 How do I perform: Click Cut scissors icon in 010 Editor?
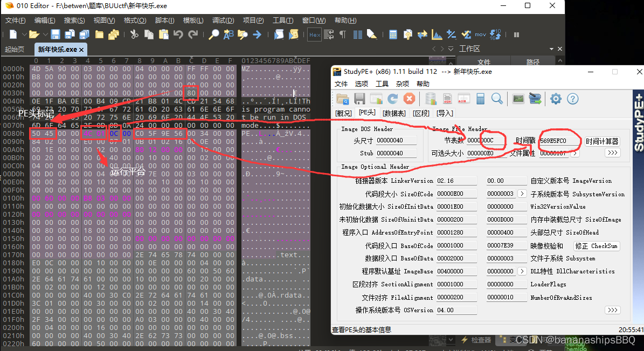click(x=134, y=35)
